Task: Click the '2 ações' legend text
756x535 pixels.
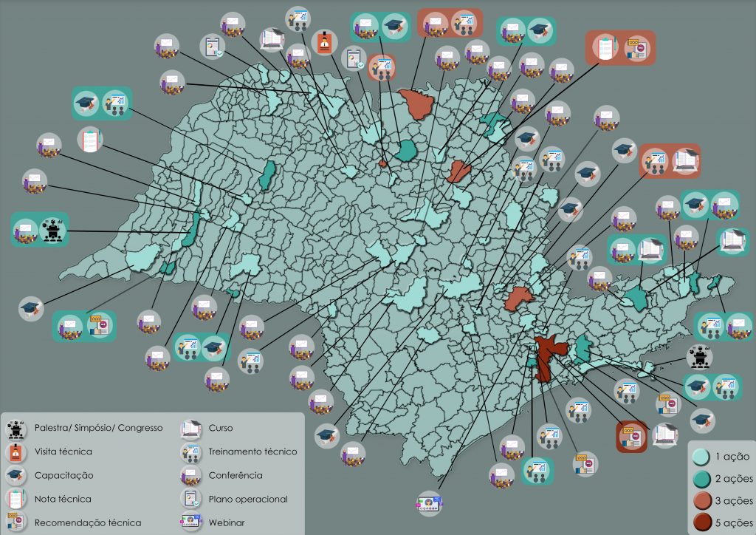Action: tap(734, 479)
